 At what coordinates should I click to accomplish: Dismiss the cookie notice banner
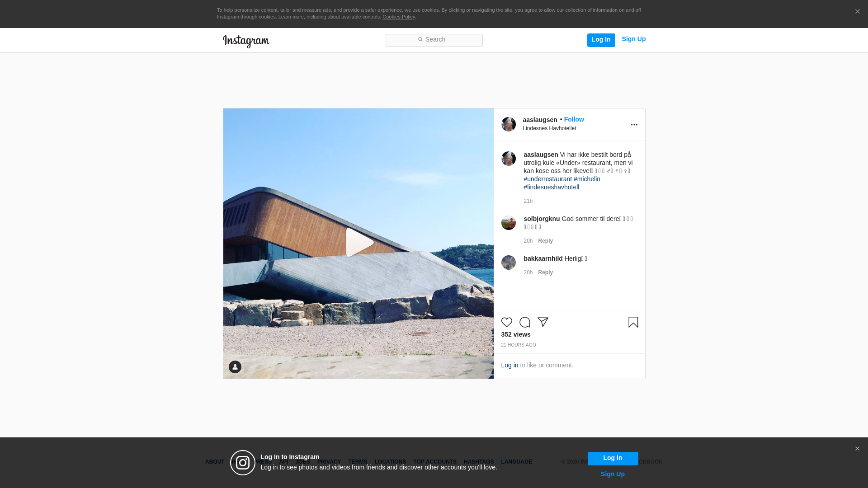pos(857,11)
